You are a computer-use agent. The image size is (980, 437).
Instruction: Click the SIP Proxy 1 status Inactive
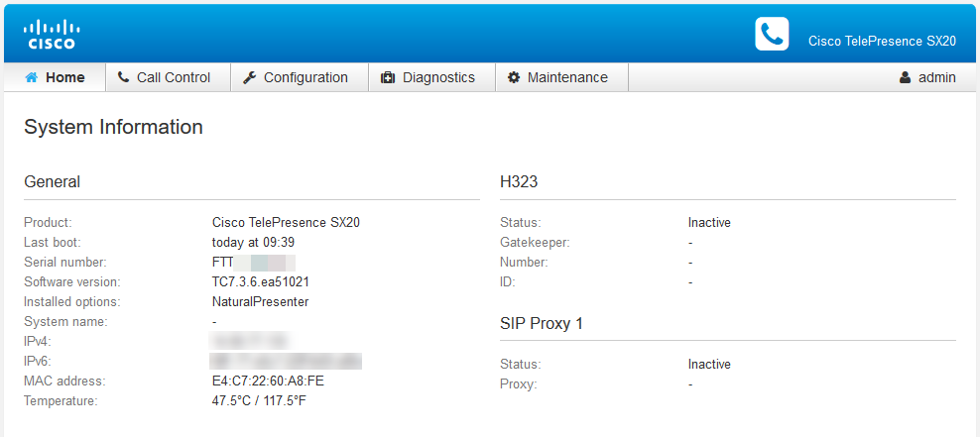coord(709,364)
